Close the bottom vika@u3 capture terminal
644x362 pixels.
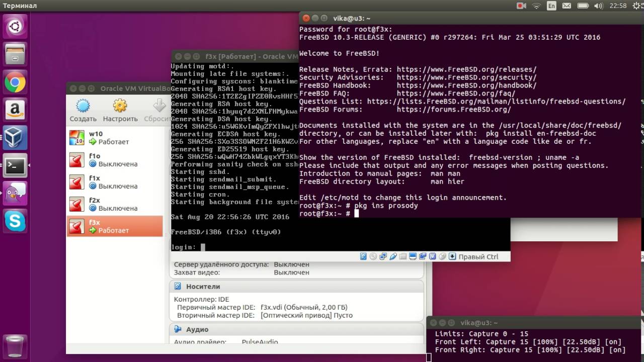tap(432, 323)
